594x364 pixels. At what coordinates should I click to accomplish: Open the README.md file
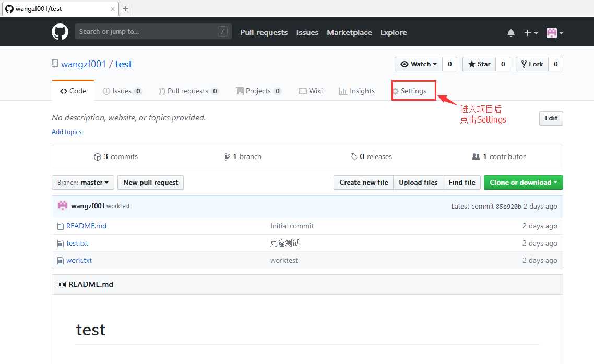tap(86, 226)
